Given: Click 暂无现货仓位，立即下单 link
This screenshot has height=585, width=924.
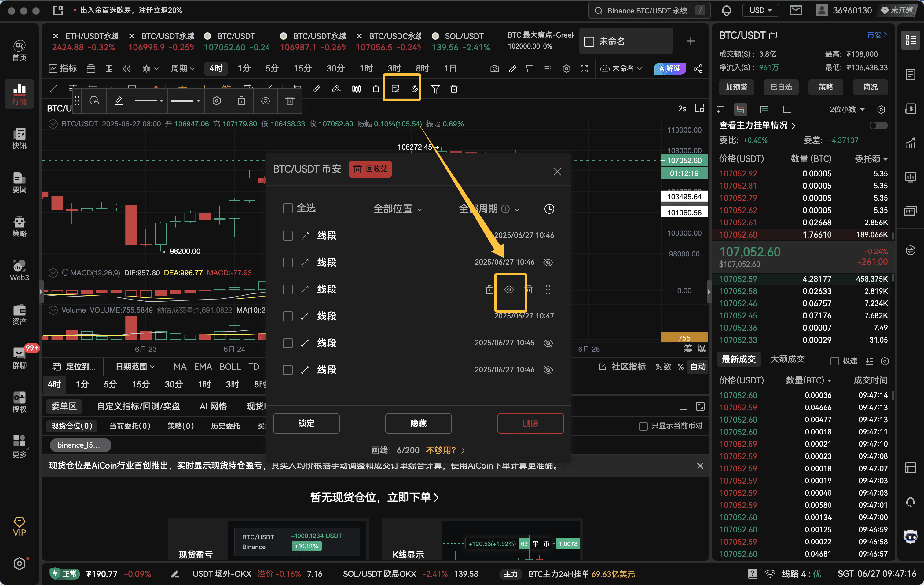Looking at the screenshot, I should [x=375, y=497].
